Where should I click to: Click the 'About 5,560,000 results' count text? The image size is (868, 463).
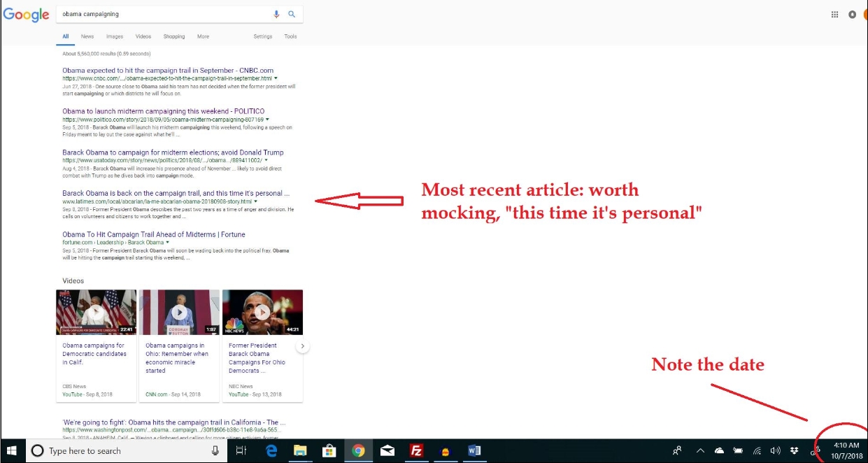click(x=106, y=54)
